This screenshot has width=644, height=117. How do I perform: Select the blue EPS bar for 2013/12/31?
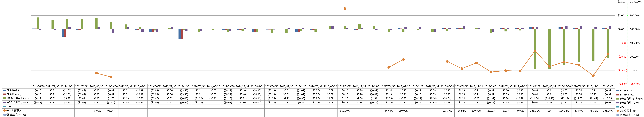pyautogui.click(x=179, y=34)
